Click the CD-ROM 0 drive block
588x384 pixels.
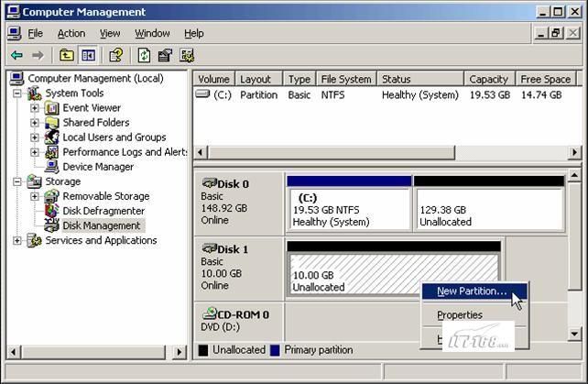coord(238,321)
